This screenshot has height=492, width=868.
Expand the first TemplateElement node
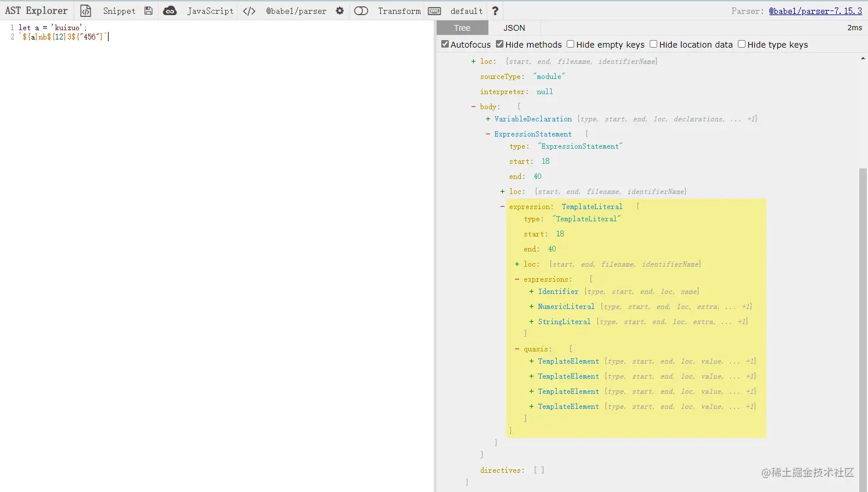(x=531, y=361)
